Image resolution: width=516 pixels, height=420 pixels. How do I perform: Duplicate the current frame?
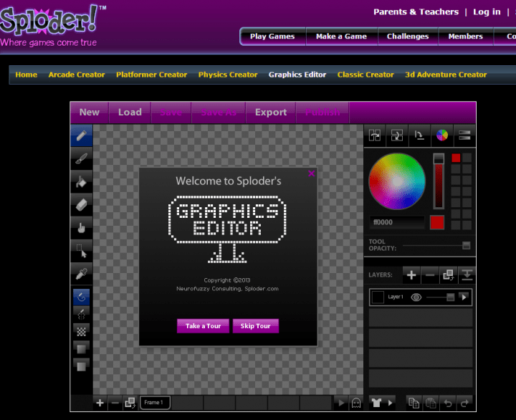pos(130,403)
